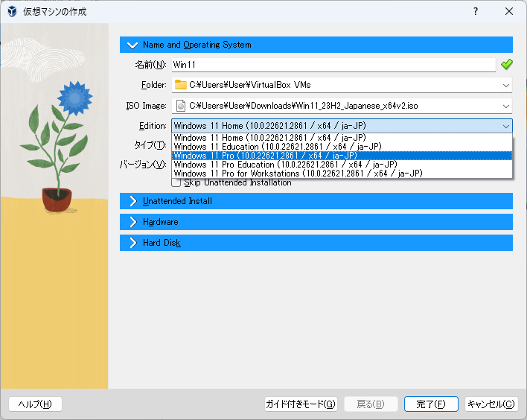The height and width of the screenshot is (420, 527).
Task: Click the yellow folder icon in Folder field
Action: (180, 85)
